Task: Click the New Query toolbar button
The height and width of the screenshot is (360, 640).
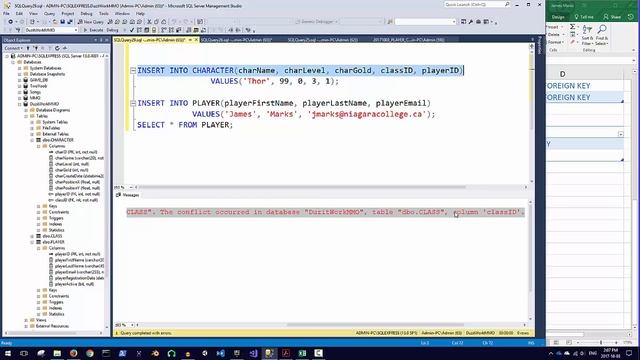Action: coord(90,22)
